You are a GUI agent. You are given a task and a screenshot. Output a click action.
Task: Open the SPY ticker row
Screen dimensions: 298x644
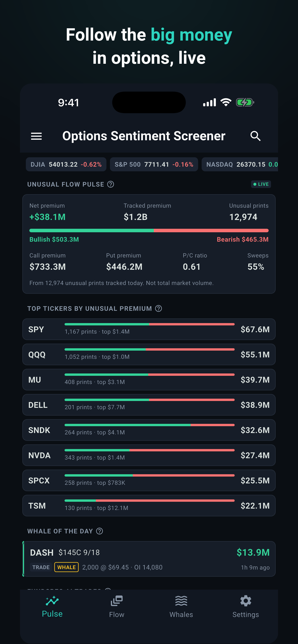tap(149, 329)
